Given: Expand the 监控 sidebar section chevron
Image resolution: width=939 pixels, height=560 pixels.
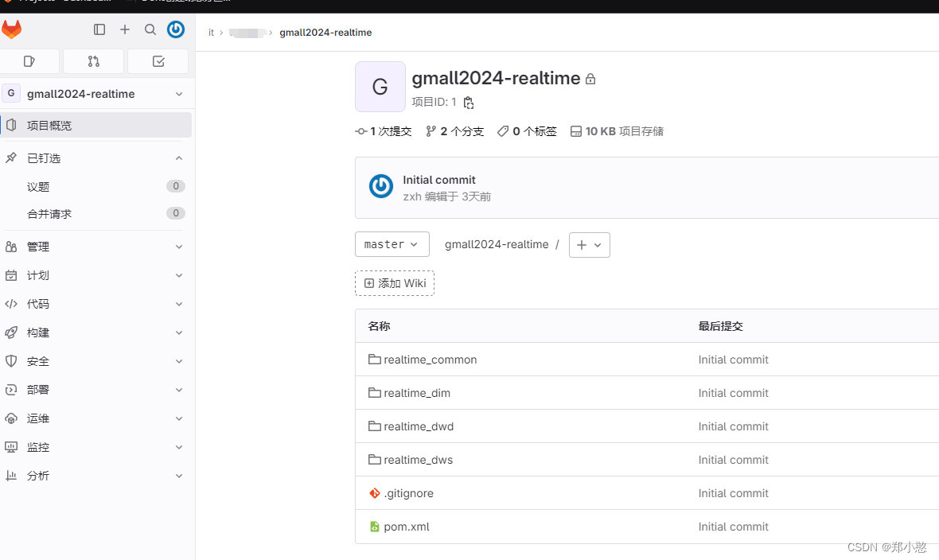Looking at the screenshot, I should tap(178, 447).
